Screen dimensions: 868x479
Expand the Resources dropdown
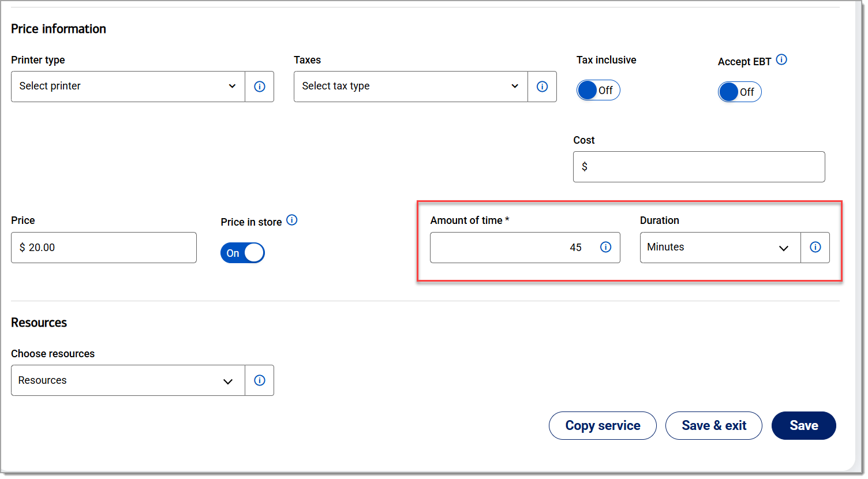tap(128, 380)
